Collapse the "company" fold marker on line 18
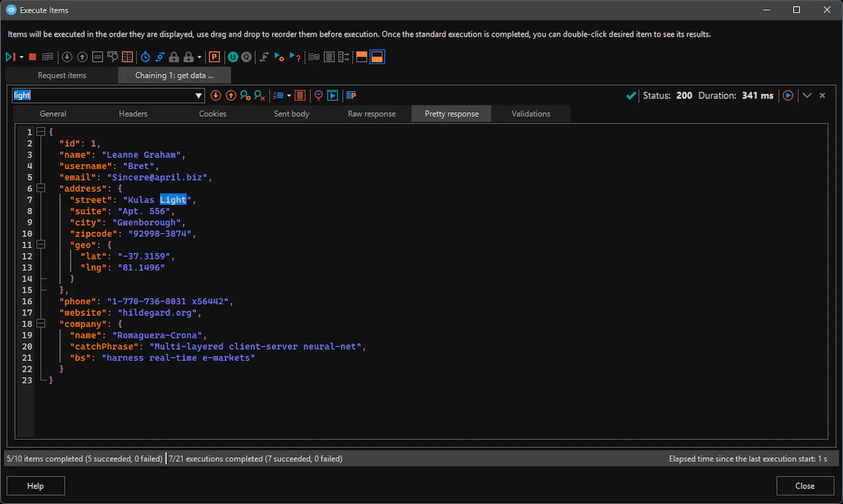The height and width of the screenshot is (504, 843). point(41,323)
